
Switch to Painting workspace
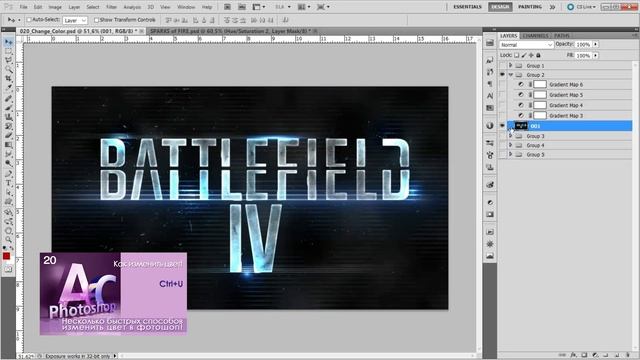pos(530,7)
